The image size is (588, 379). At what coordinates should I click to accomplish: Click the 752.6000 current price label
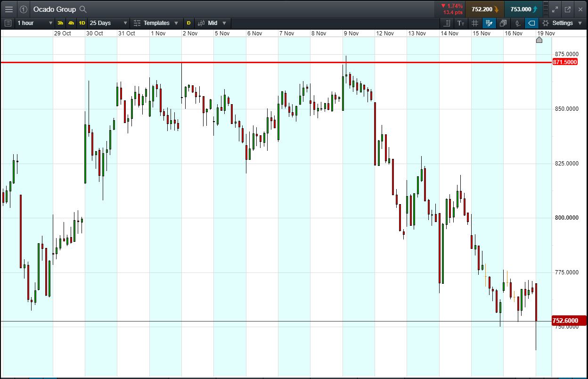point(568,321)
